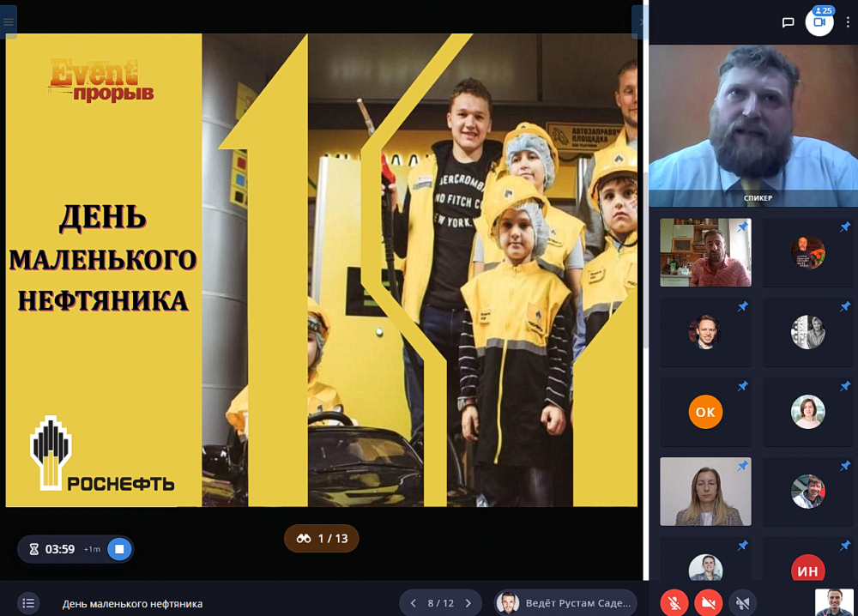Image resolution: width=858 pixels, height=616 pixels.
Task: Turn on camera using red camera button
Action: coord(708,603)
